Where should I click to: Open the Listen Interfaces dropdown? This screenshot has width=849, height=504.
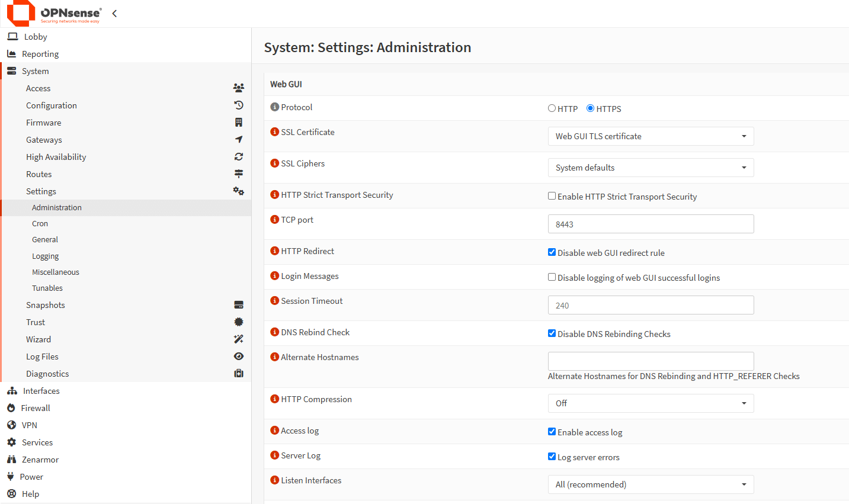(650, 484)
